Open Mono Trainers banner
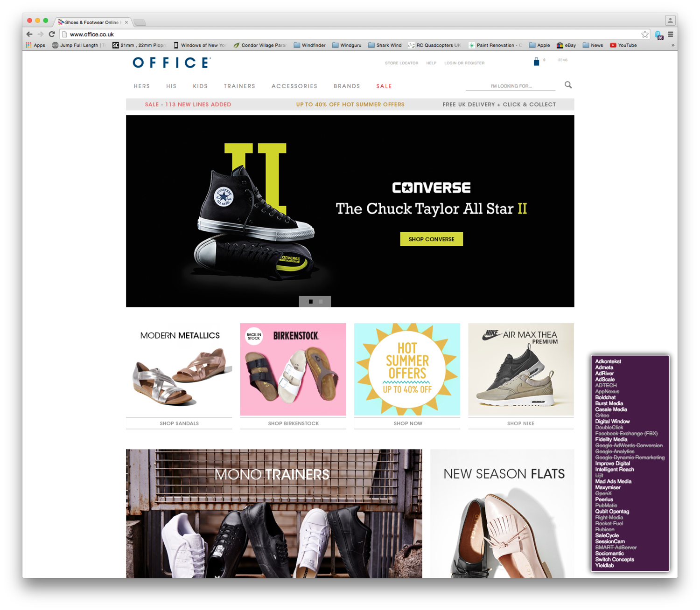Screen dimensions: 700x610 pyautogui.click(x=274, y=513)
